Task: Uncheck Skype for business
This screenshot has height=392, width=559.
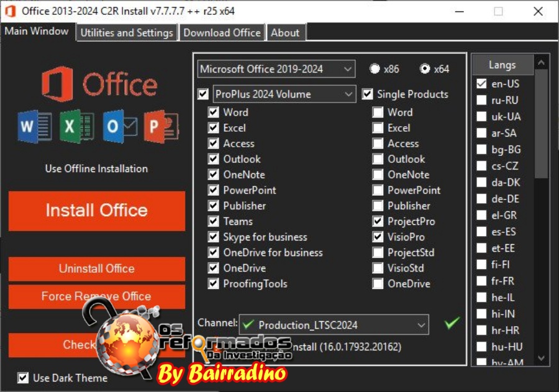Action: [213, 237]
